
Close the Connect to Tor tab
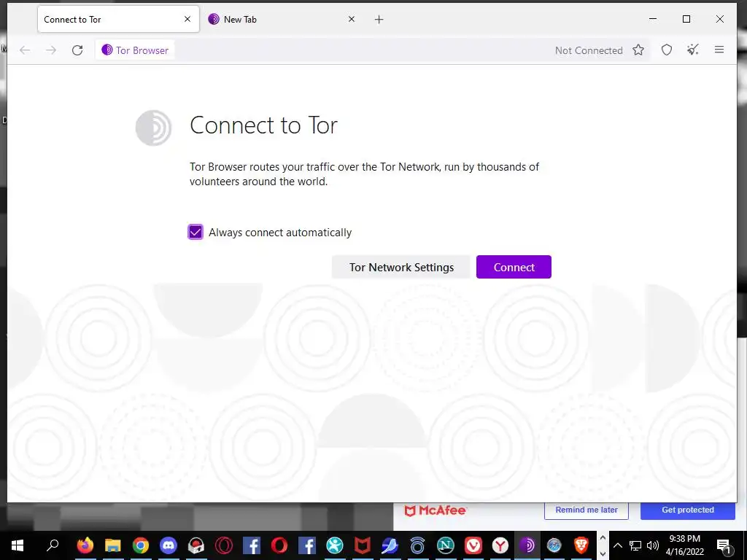187,19
